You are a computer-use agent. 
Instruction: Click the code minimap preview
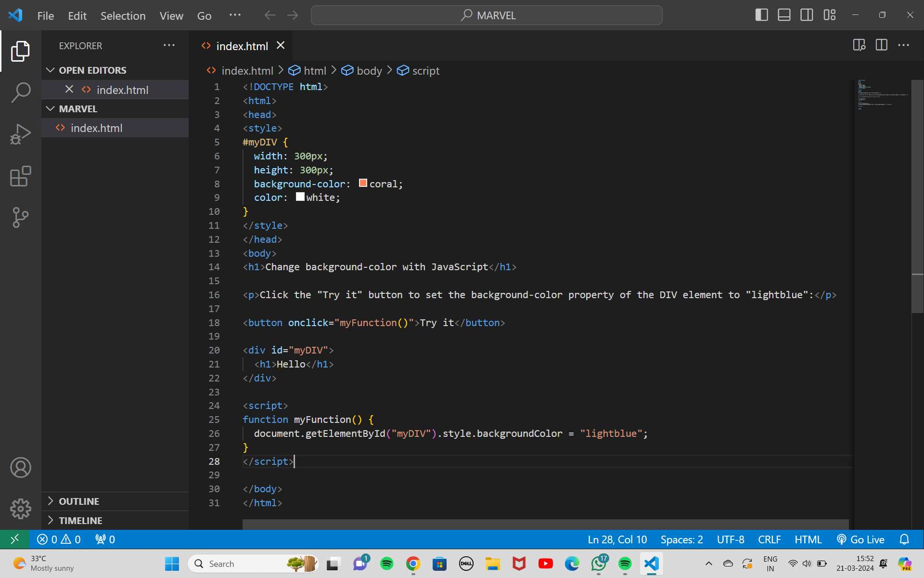[882, 95]
